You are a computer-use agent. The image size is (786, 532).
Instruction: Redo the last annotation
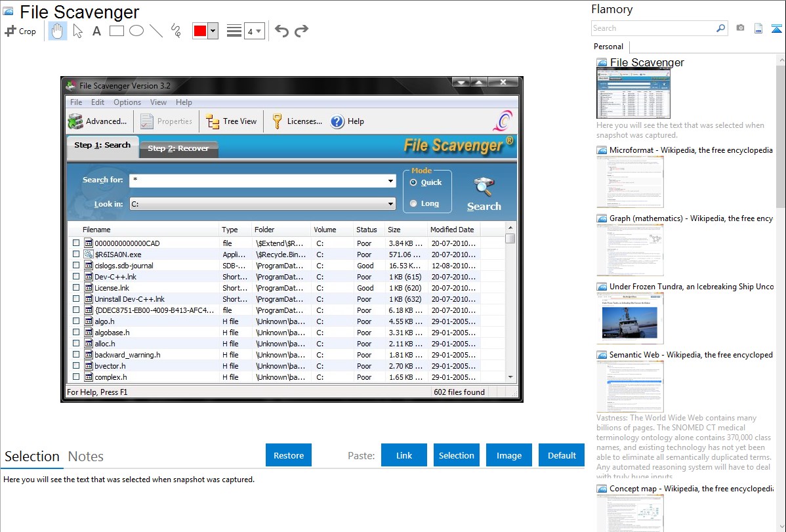click(x=301, y=31)
